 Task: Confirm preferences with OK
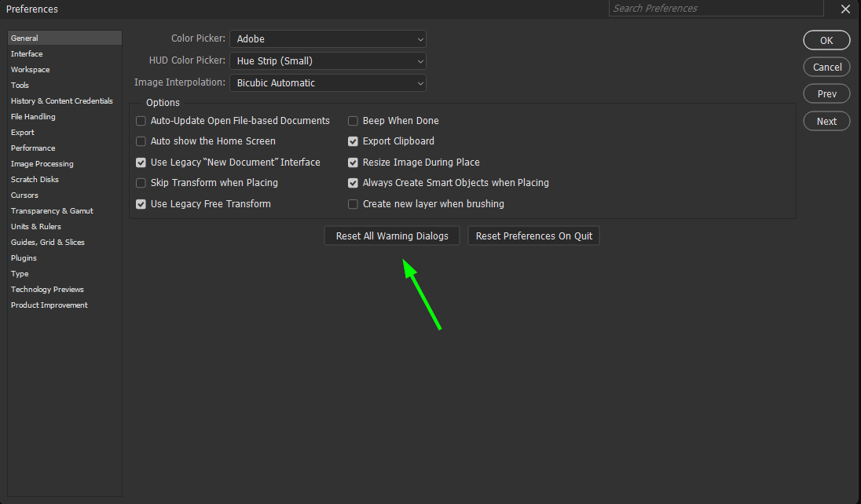tap(826, 40)
